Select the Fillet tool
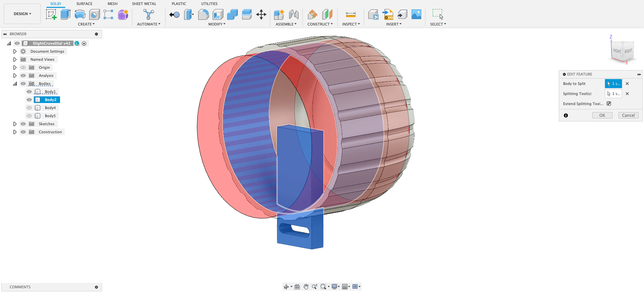644x292 pixels. click(203, 14)
